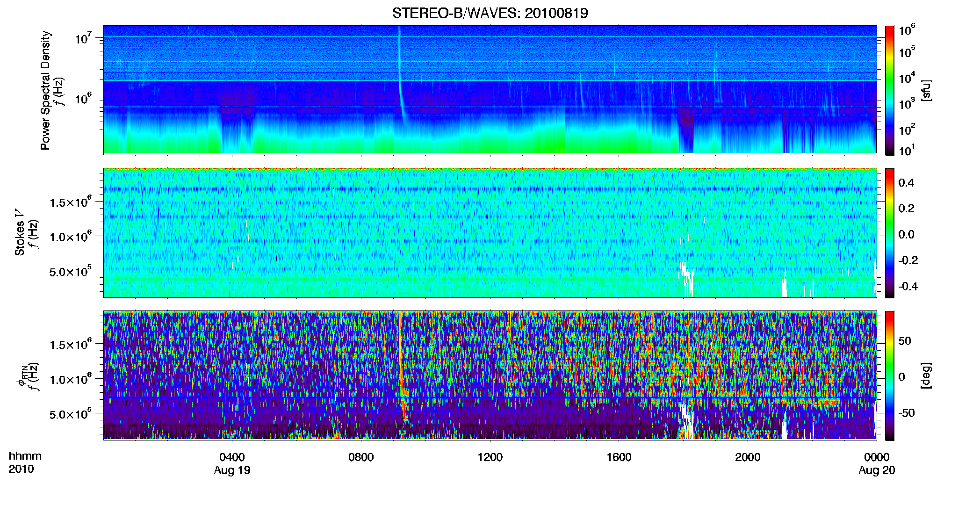Click the Aug 19 date label

tap(232, 470)
